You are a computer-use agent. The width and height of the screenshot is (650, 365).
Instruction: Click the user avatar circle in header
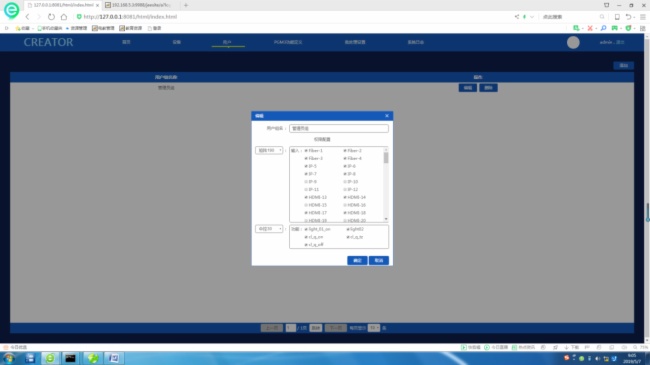click(x=573, y=42)
